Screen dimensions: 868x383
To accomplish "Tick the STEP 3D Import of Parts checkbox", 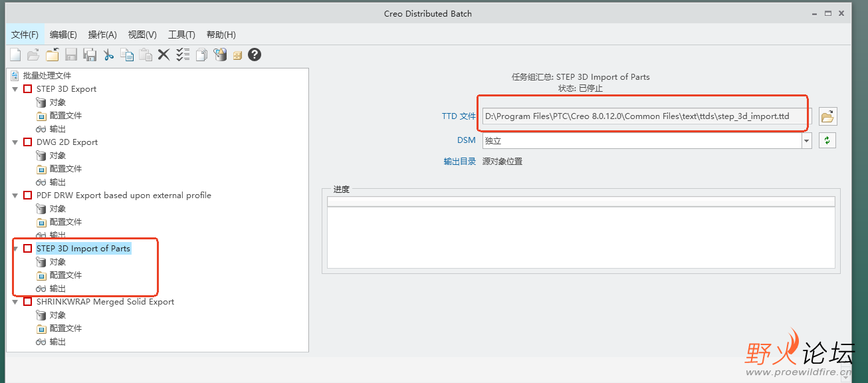I will tap(28, 249).
